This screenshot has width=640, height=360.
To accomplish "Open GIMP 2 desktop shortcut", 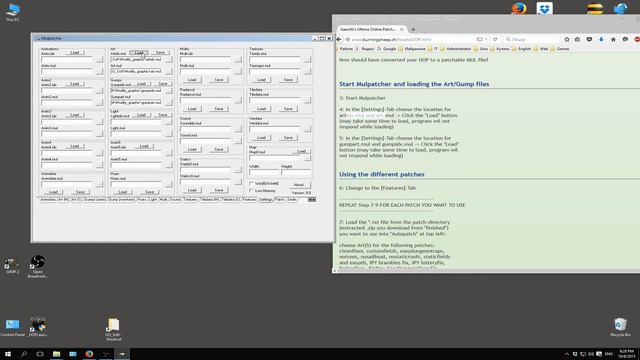I will tap(12, 265).
